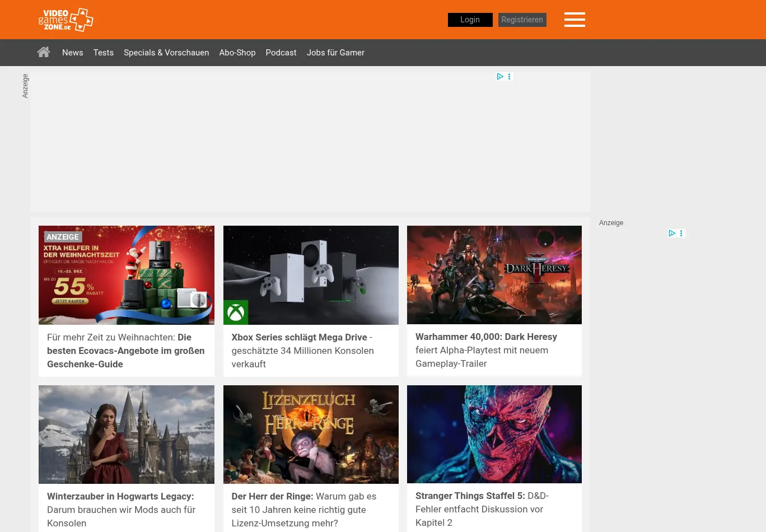This screenshot has height=532, width=766.
Task: Open ad options dots in top banner
Action: [509, 77]
